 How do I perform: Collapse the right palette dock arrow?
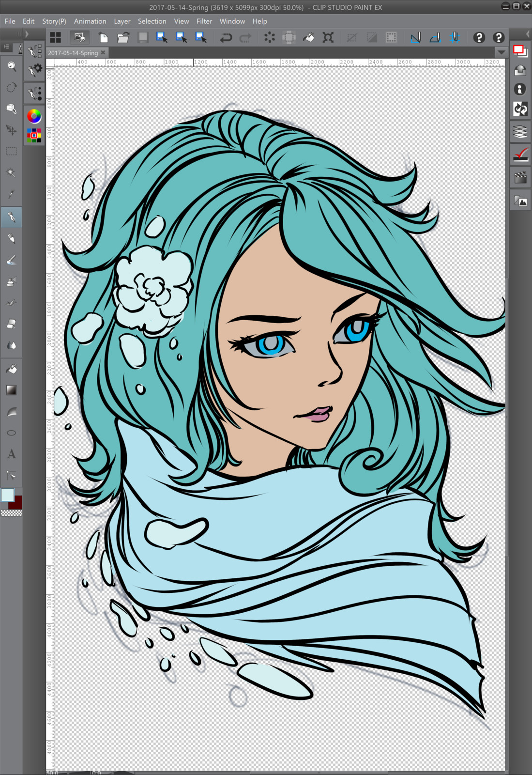click(x=528, y=34)
